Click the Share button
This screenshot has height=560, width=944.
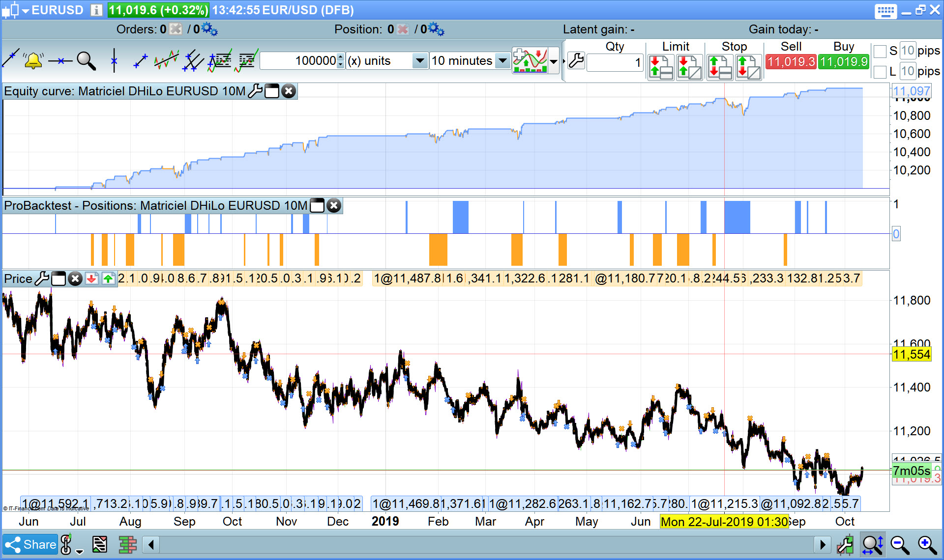click(30, 545)
